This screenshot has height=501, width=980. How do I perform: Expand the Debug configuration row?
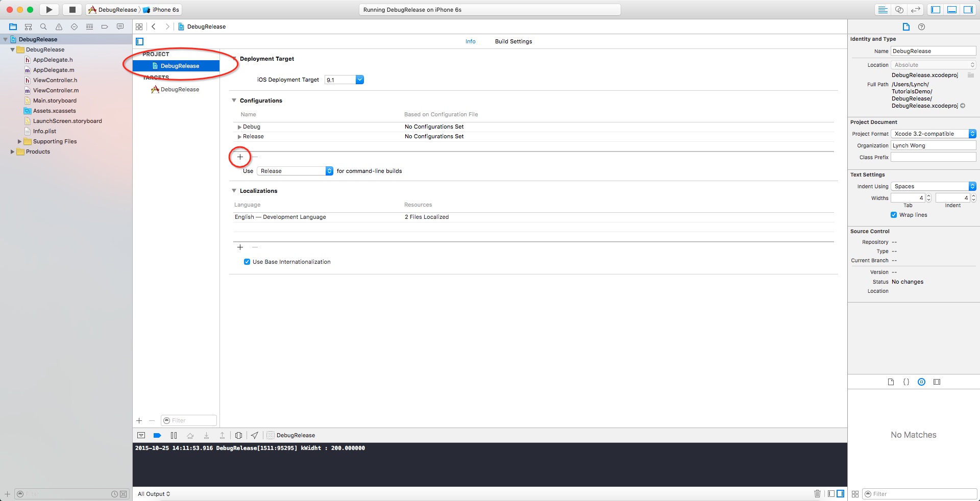[239, 127]
